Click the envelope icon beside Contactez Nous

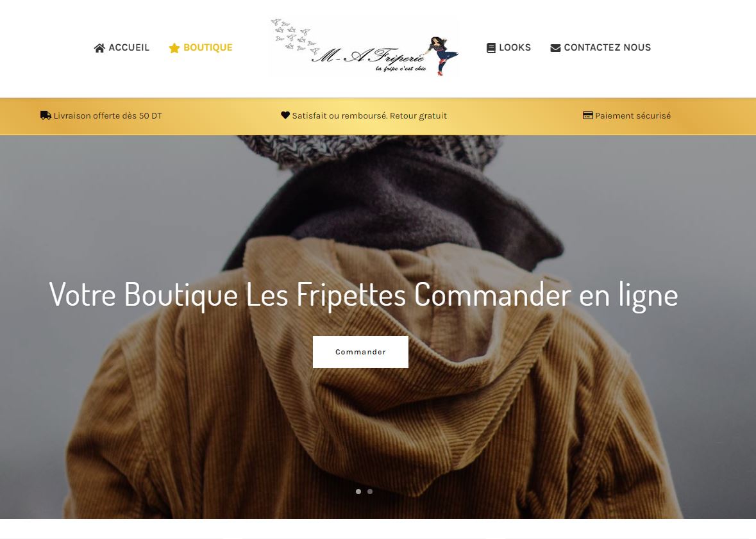pos(555,47)
